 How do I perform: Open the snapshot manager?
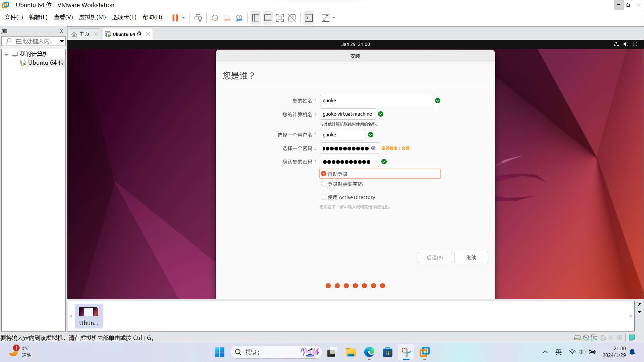[x=239, y=18]
